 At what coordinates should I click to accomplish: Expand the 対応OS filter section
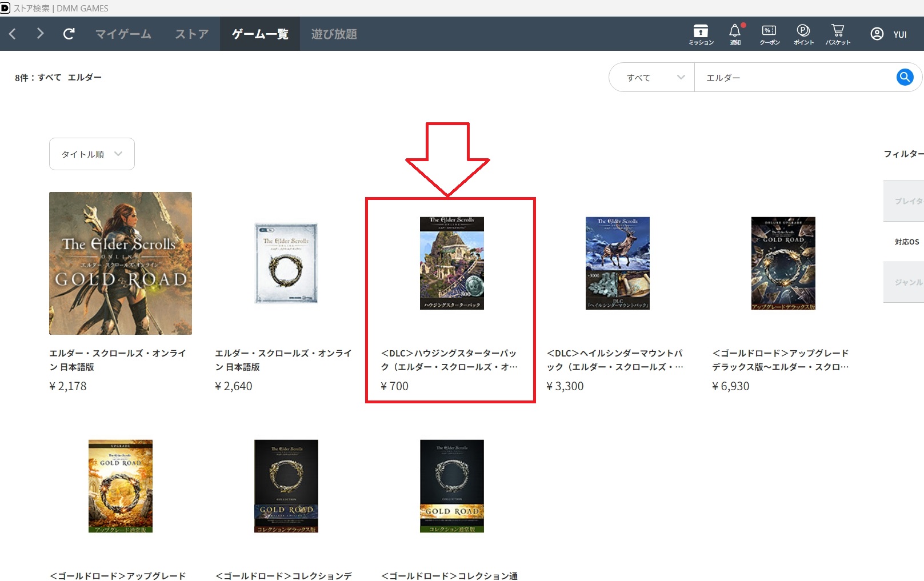click(x=903, y=242)
